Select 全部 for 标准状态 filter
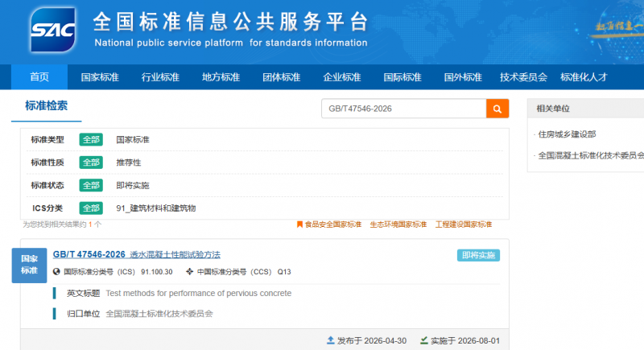The width and height of the screenshot is (644, 350). (91, 186)
